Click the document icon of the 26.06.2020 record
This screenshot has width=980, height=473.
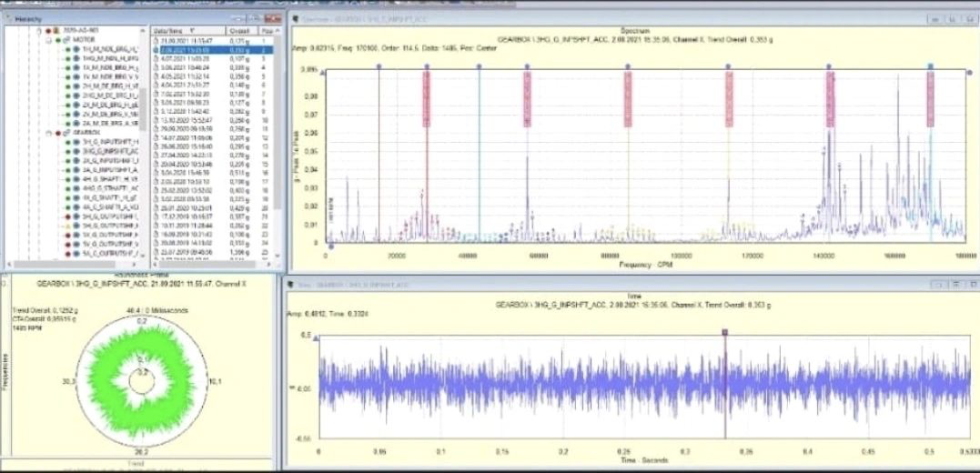[x=156, y=145]
